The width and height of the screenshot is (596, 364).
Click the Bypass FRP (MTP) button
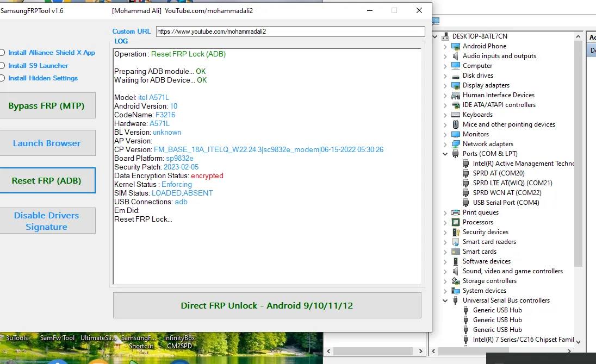tap(47, 105)
